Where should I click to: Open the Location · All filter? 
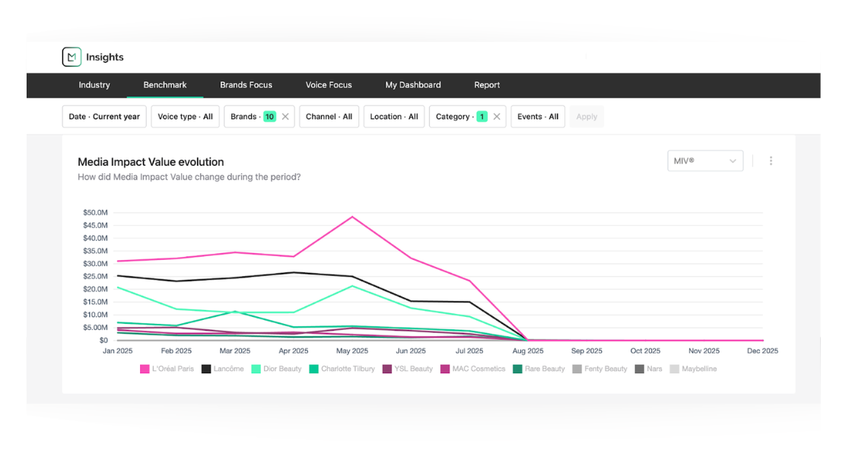[394, 117]
